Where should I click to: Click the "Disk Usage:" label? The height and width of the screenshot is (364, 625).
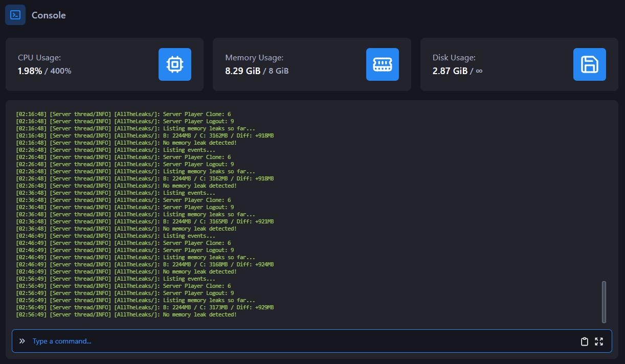pos(454,58)
